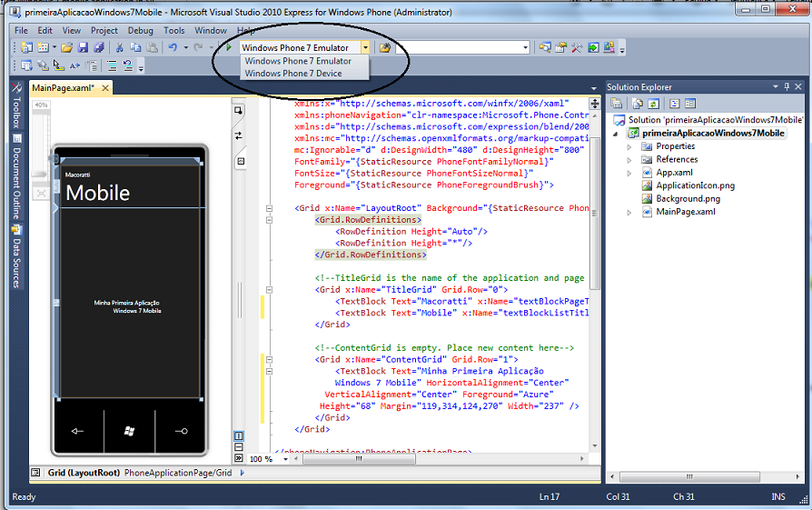Click the Cut scissors icon
Image resolution: width=812 pixels, height=510 pixels.
(119, 47)
